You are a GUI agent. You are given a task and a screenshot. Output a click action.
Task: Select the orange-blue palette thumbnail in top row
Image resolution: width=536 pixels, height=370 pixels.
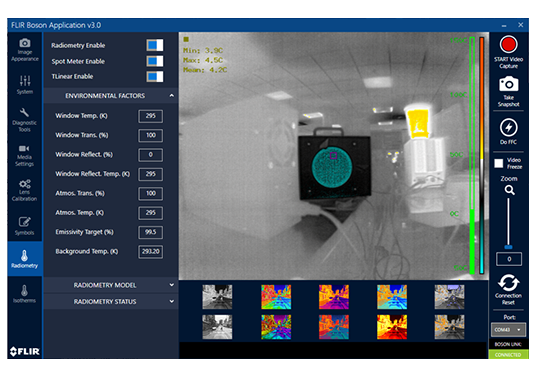pyautogui.click(x=392, y=297)
